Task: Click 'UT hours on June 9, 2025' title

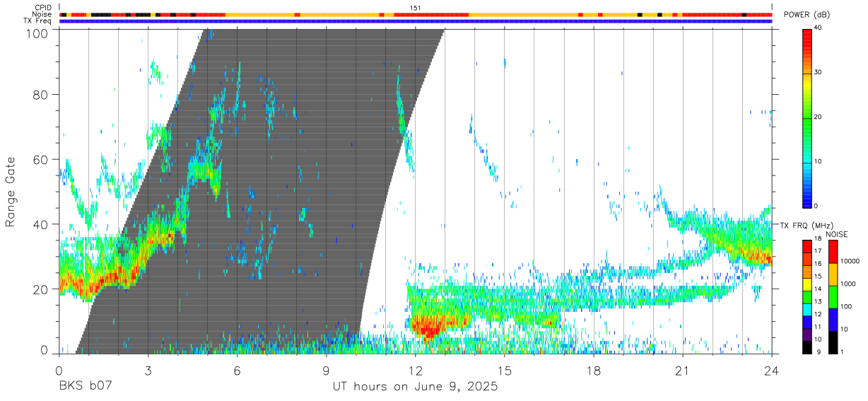Action: pyautogui.click(x=415, y=387)
